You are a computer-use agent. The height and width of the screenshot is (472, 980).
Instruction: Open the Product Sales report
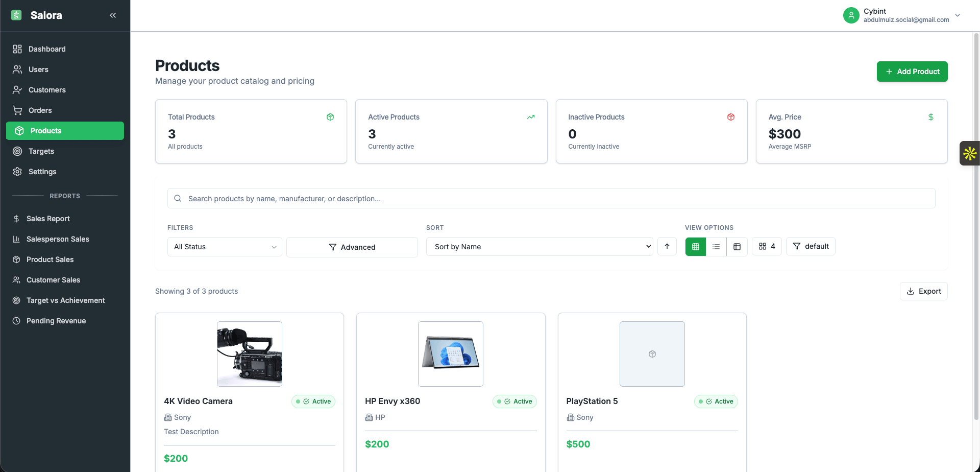click(x=50, y=259)
